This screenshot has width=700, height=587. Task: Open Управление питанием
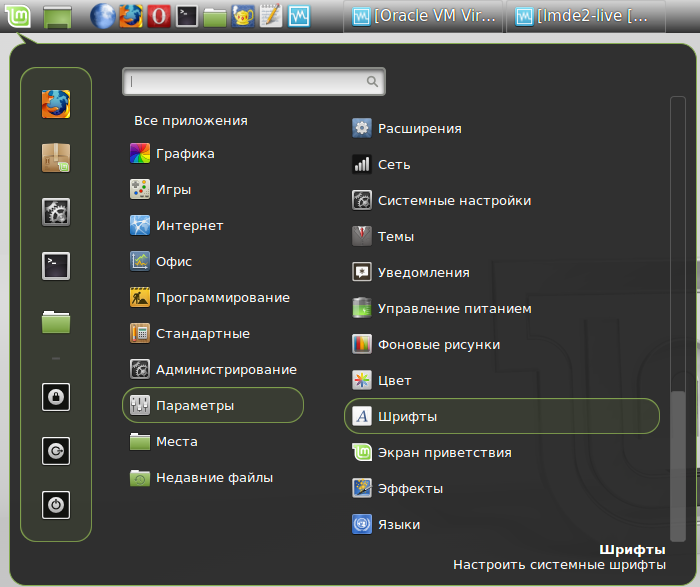(x=454, y=309)
